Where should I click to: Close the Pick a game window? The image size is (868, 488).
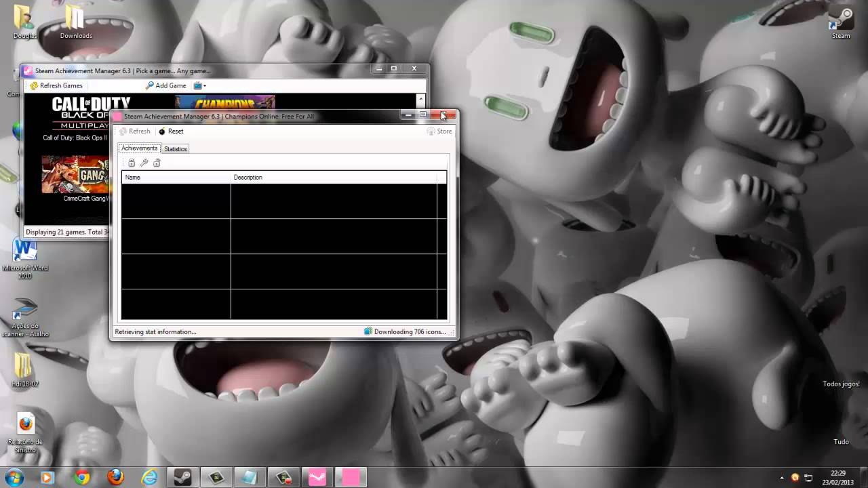pos(414,68)
